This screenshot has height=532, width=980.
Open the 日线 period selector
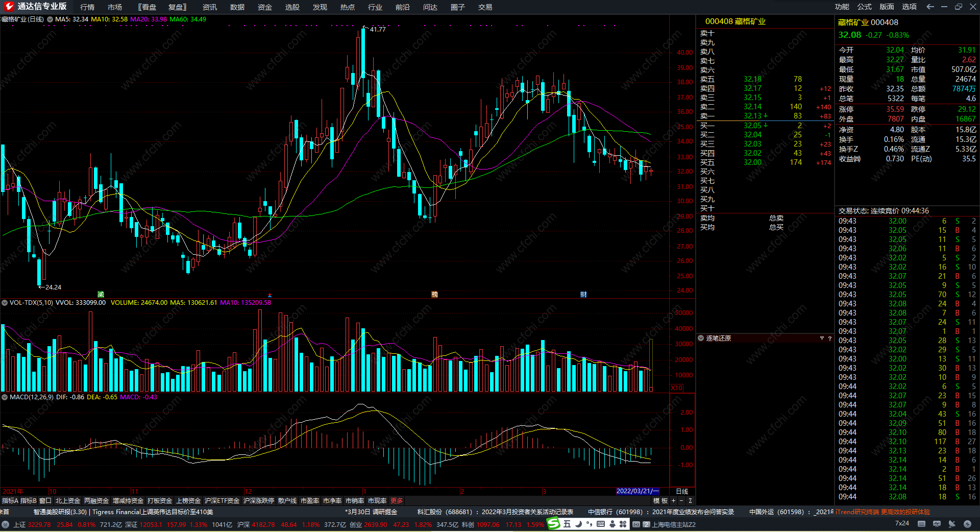coord(682,492)
